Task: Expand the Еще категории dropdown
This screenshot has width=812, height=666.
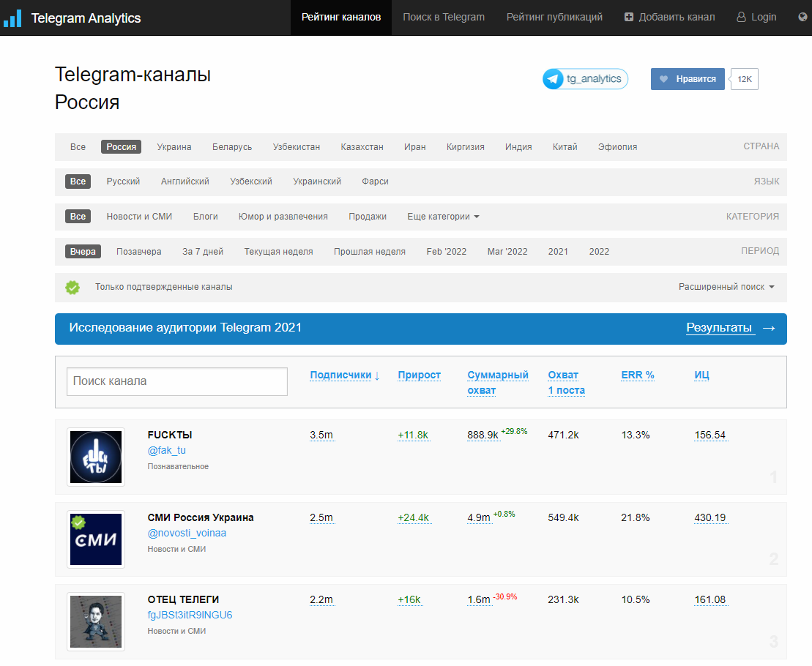Action: (443, 217)
